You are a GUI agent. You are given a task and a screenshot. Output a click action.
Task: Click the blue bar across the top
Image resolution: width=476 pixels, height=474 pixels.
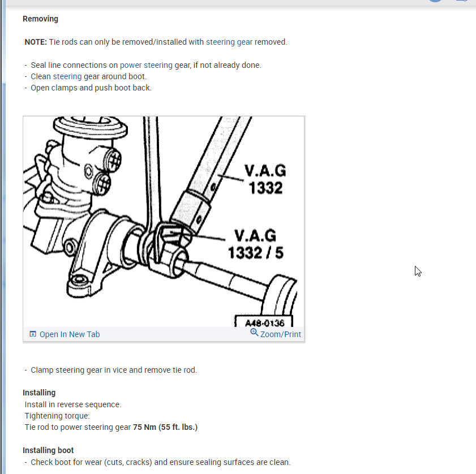click(238, 3)
